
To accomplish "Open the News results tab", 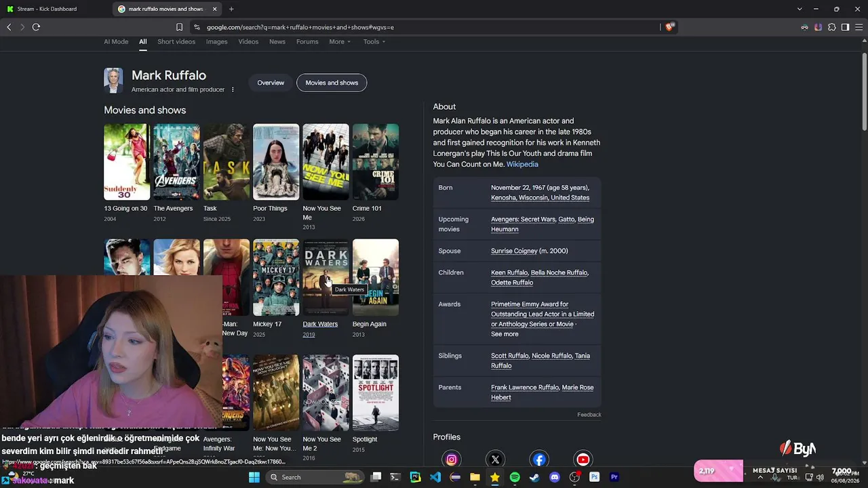I will click(x=277, y=42).
